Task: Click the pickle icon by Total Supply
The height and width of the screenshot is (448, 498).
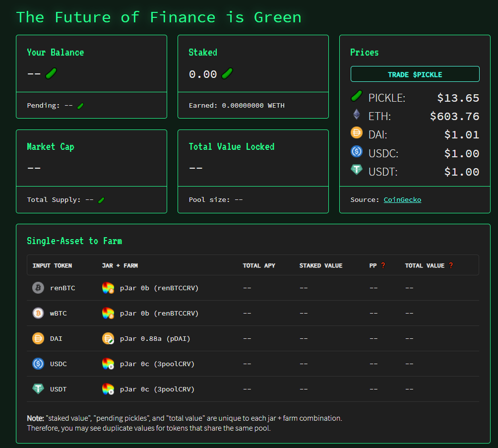Action: point(101,200)
